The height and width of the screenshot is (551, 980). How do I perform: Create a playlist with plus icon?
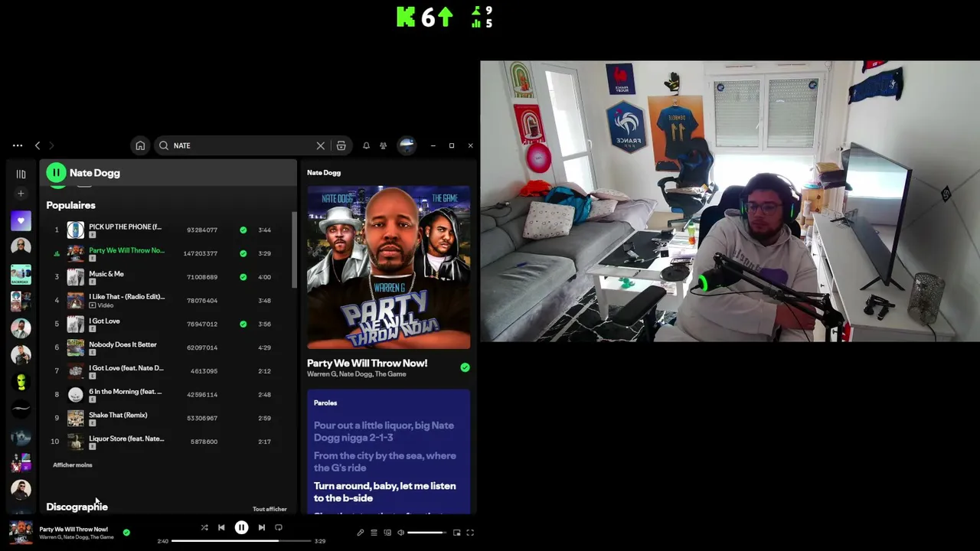(x=21, y=194)
